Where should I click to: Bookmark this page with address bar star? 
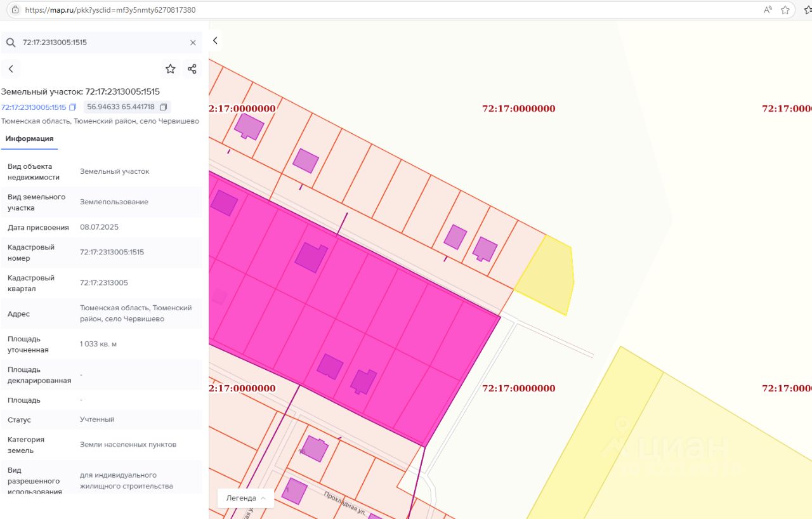point(785,10)
